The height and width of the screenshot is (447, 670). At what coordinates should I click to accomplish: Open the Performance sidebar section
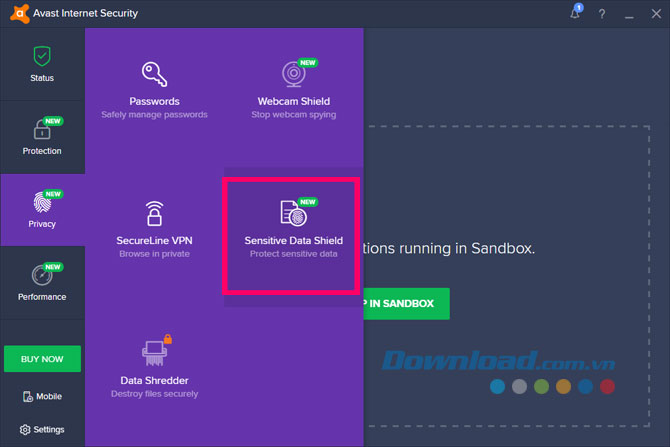point(42,283)
